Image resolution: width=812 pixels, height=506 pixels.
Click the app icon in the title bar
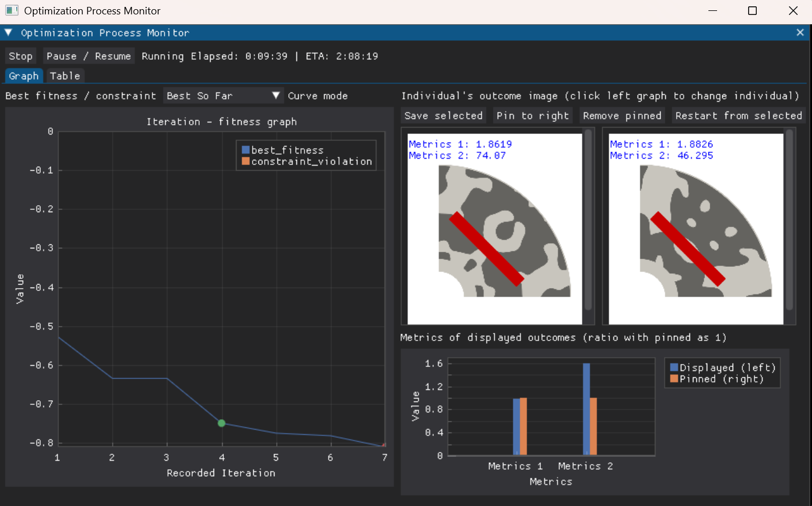tap(12, 10)
